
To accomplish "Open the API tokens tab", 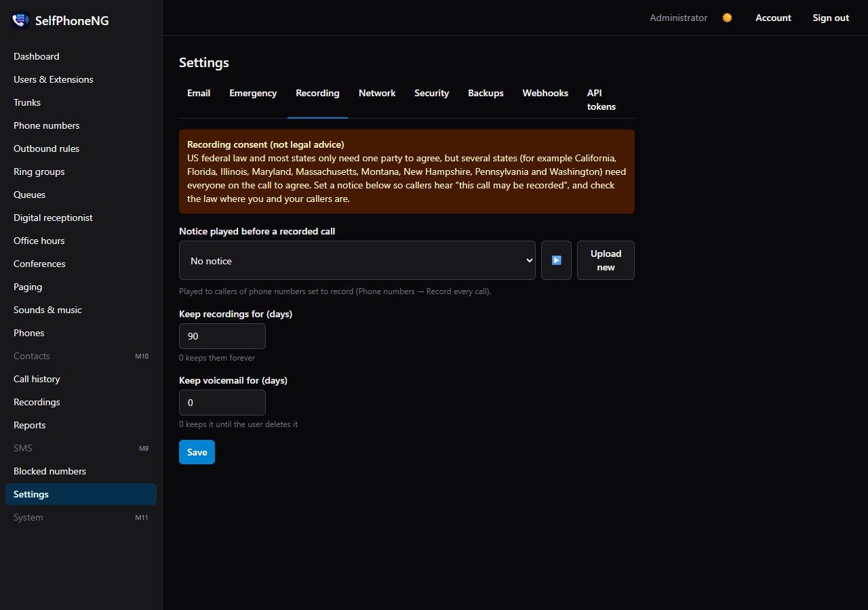I will [601, 100].
